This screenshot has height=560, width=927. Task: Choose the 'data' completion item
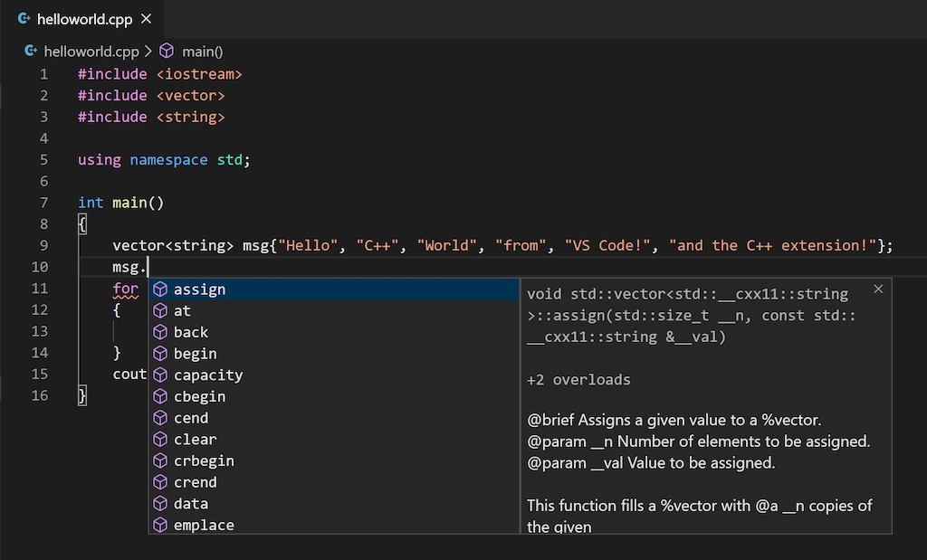click(191, 504)
